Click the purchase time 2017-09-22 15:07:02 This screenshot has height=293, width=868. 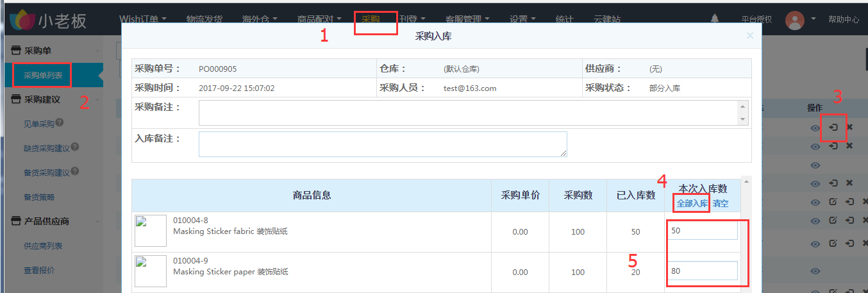point(237,88)
